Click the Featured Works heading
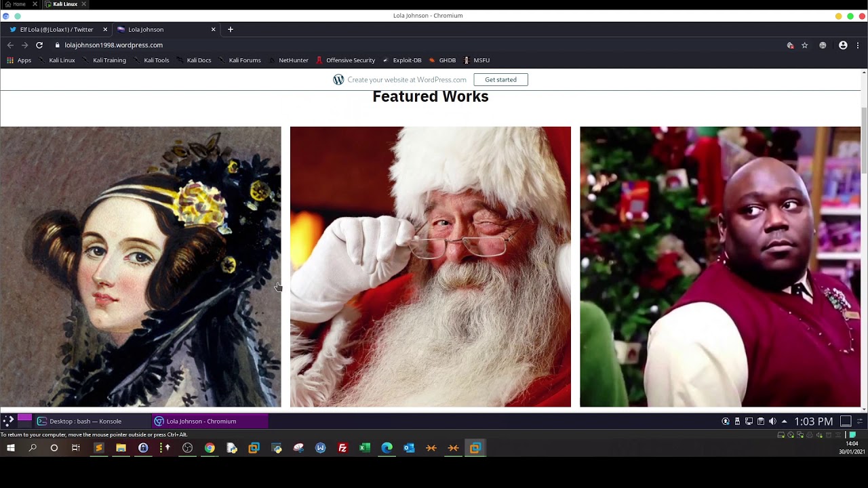 pyautogui.click(x=431, y=96)
